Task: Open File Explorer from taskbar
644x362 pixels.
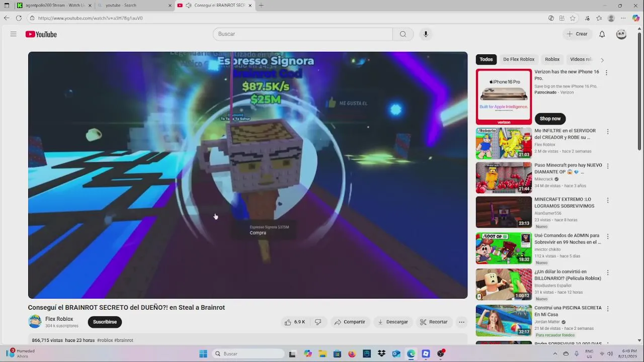Action: (323, 354)
